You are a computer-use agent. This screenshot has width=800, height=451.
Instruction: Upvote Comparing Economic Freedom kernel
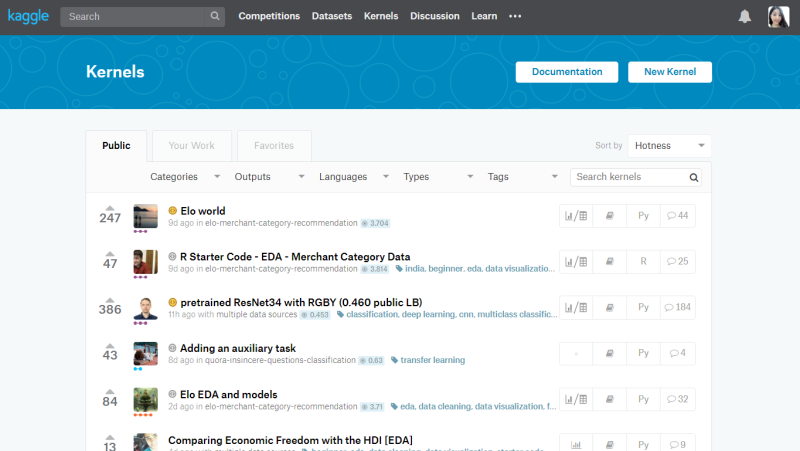(x=110, y=437)
